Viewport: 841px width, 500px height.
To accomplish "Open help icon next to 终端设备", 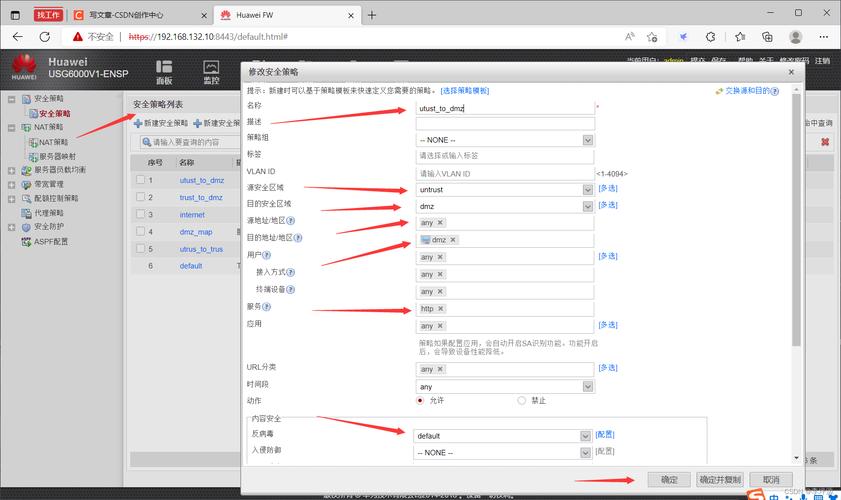I will (x=291, y=290).
